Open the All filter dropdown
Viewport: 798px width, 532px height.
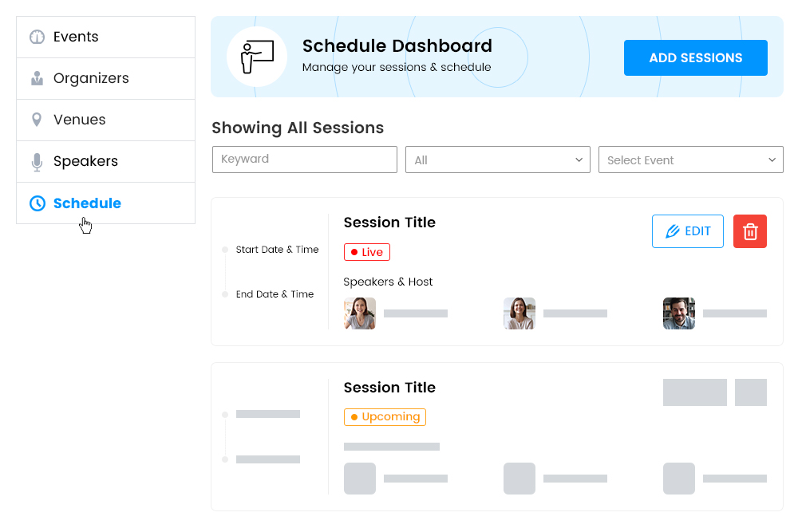point(497,160)
